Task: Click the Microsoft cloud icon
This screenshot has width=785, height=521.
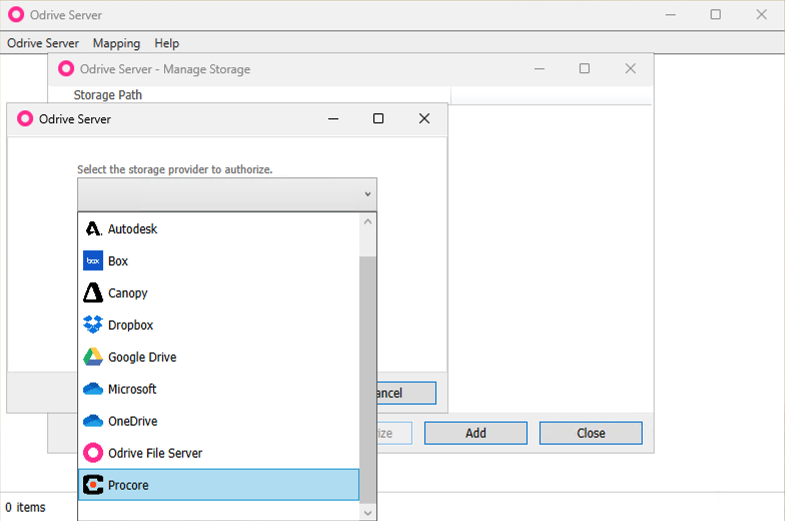Action: pyautogui.click(x=93, y=389)
